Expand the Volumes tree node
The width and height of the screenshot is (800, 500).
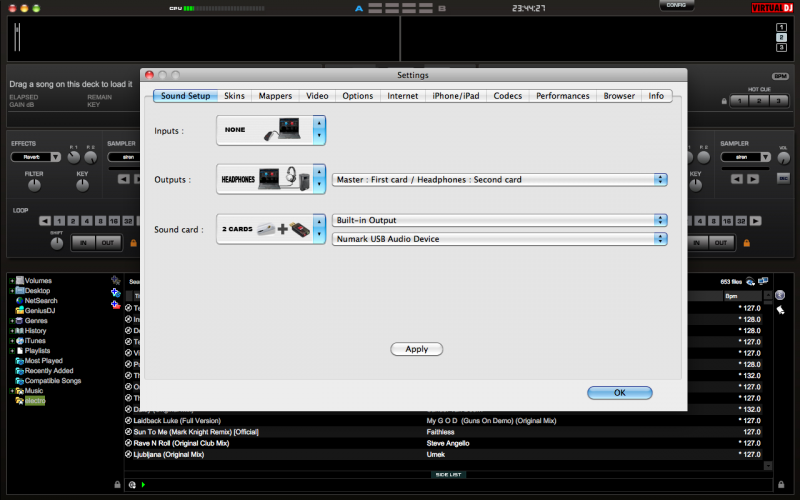click(11, 281)
